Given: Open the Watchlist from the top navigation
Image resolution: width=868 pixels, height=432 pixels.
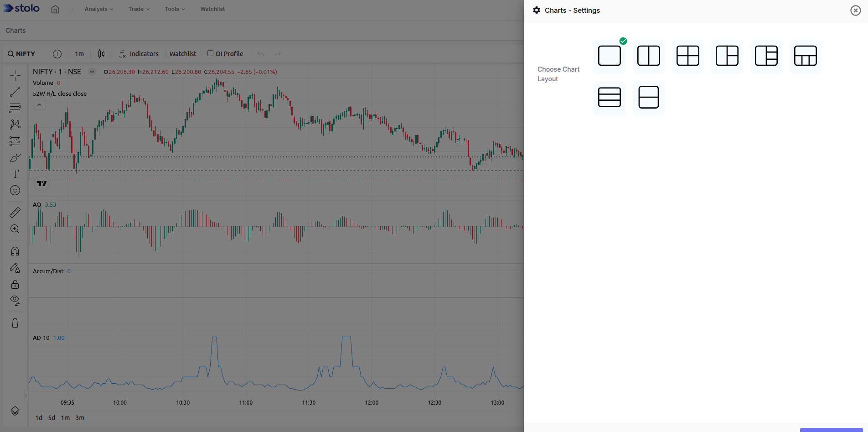Looking at the screenshot, I should [212, 9].
